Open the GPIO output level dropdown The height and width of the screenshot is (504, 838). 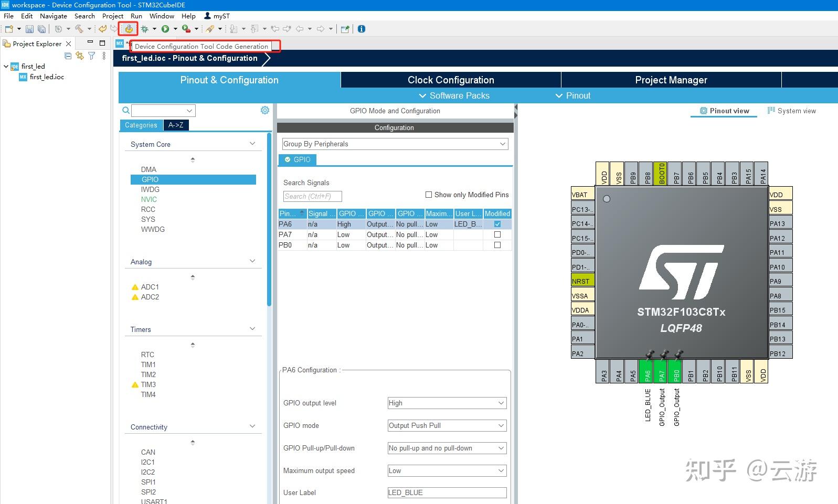tap(447, 403)
